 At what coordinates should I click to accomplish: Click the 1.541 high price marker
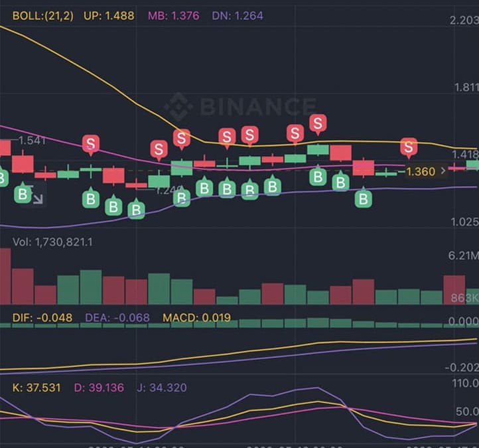pyautogui.click(x=32, y=141)
